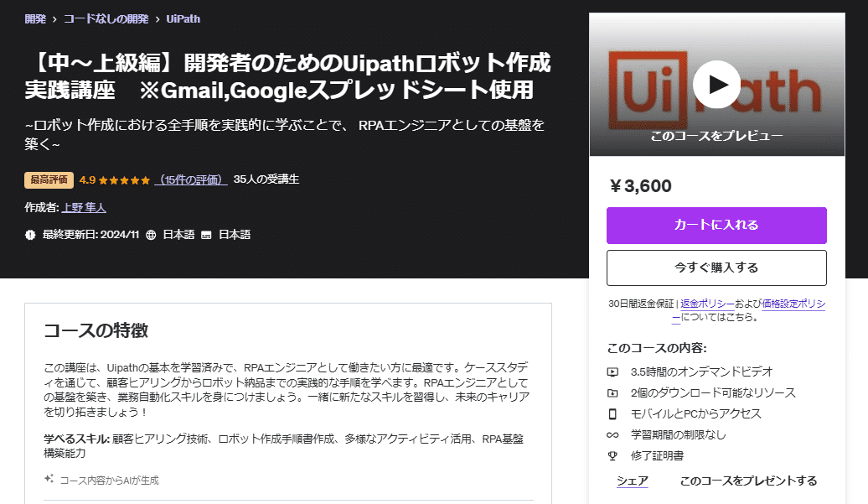
Task: Open コードなしの開発 breadcrumb category
Action: click(104, 18)
